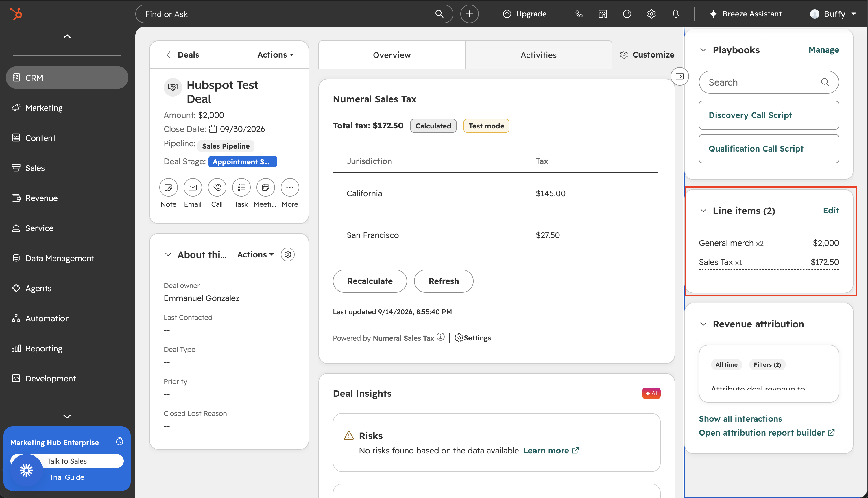Open Numeral Sales Tax Settings
This screenshot has width=868, height=498.
tap(473, 338)
